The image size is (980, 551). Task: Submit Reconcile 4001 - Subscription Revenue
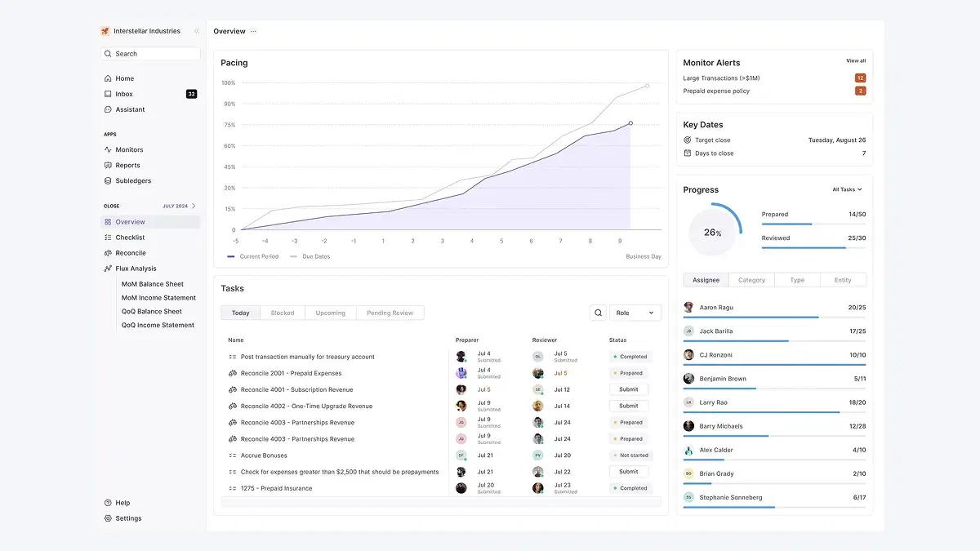point(629,389)
